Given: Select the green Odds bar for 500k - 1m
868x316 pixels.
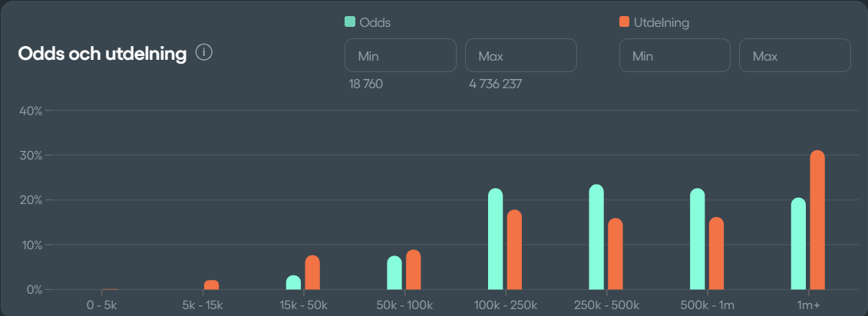Looking at the screenshot, I should [697, 239].
